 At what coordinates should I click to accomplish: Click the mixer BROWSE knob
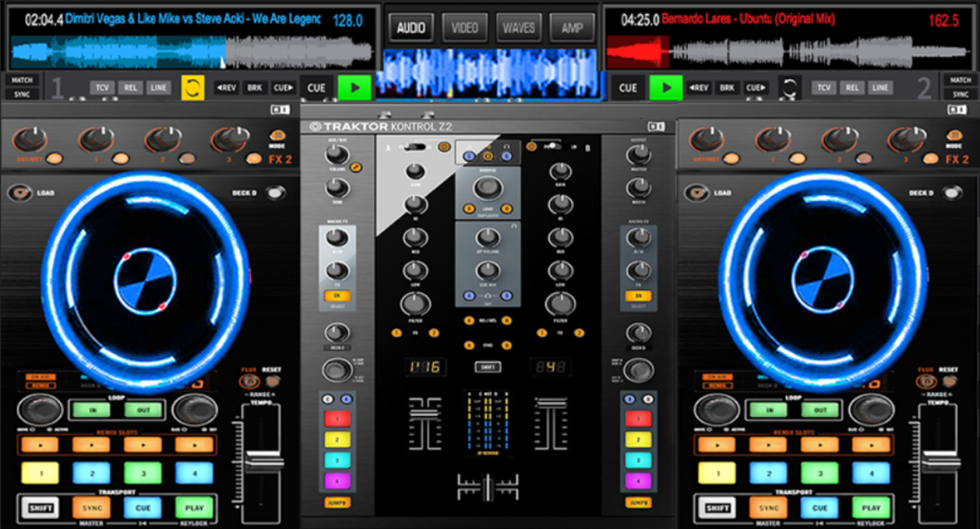point(488,188)
